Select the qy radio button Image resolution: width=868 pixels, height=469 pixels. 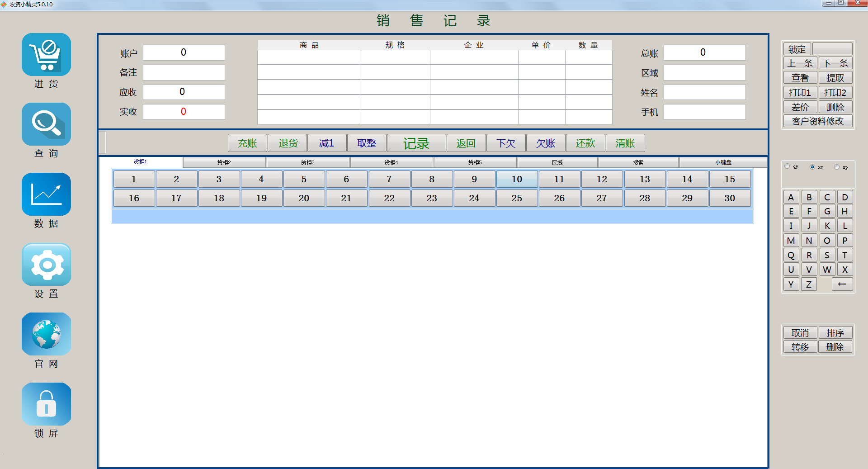[787, 166]
